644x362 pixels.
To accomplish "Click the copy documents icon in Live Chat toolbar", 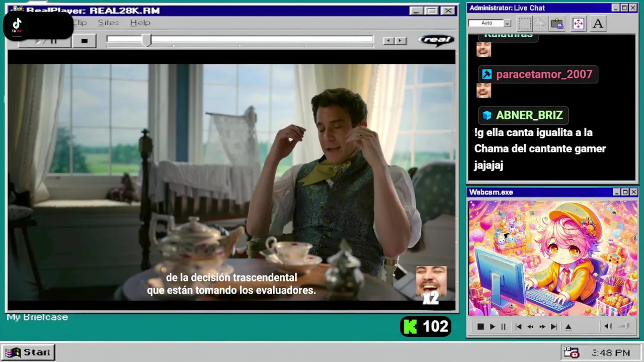I will (x=541, y=23).
